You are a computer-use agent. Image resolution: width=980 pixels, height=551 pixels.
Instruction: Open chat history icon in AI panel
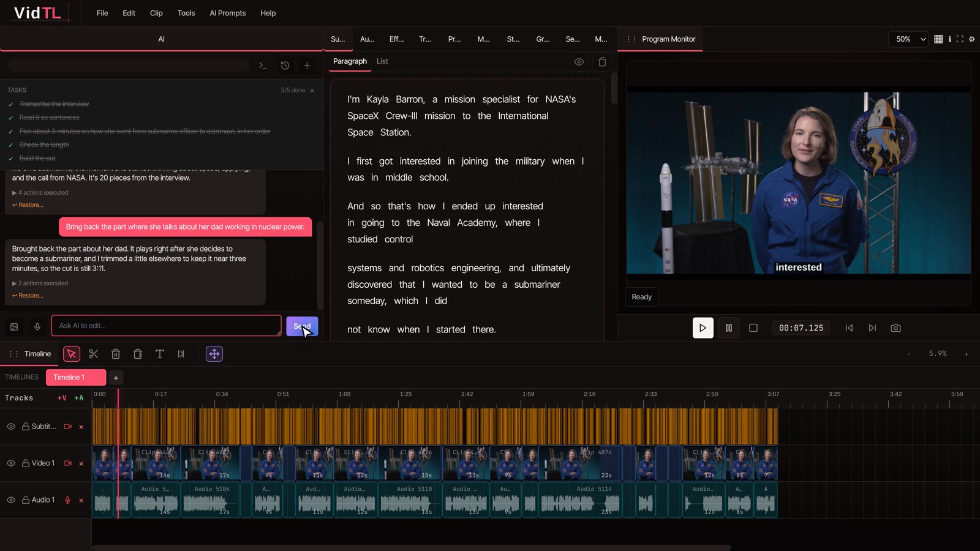click(x=285, y=66)
